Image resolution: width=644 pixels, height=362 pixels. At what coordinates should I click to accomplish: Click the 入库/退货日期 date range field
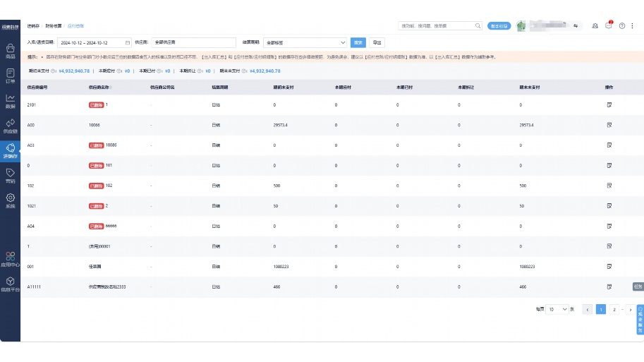click(94, 42)
